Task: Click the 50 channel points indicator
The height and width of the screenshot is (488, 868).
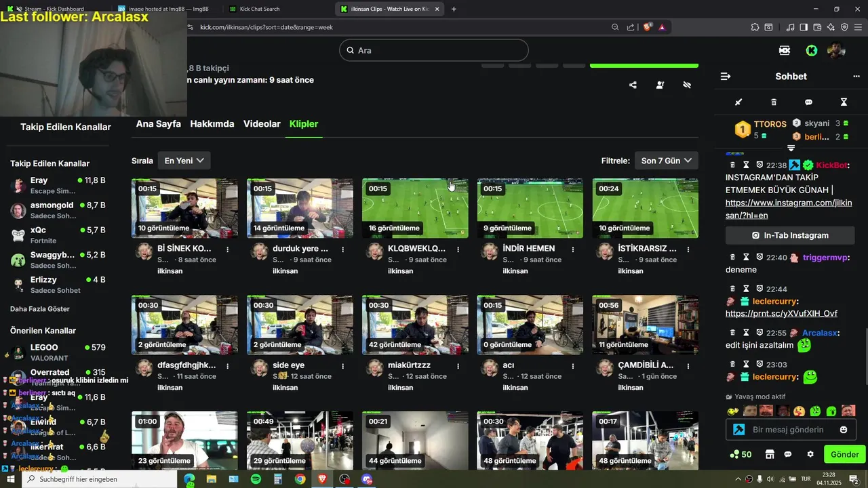Action: 741,454
